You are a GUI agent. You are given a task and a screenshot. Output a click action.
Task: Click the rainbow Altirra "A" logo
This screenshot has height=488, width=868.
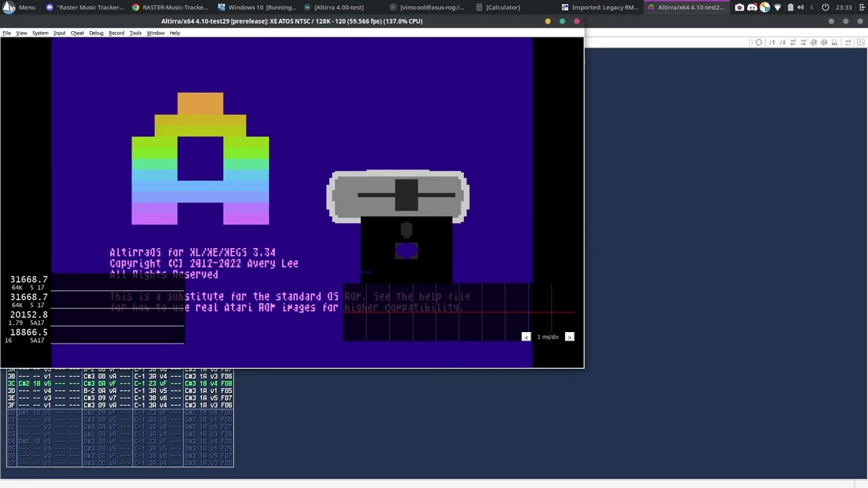coord(200,159)
